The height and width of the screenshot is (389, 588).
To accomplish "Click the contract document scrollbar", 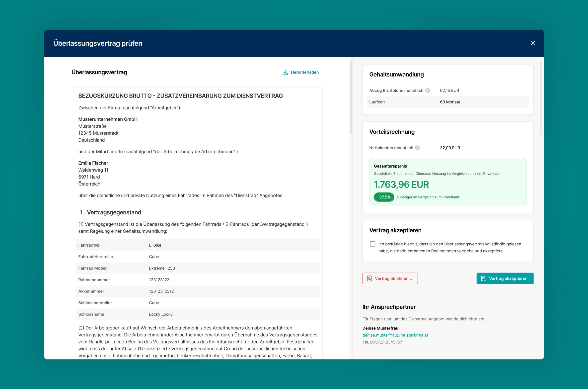I will [351, 97].
